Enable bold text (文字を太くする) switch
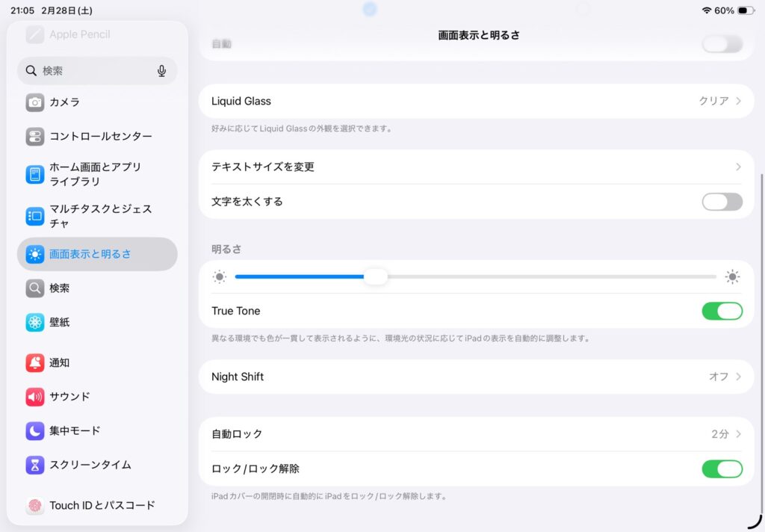This screenshot has height=532, width=765. 722,202
